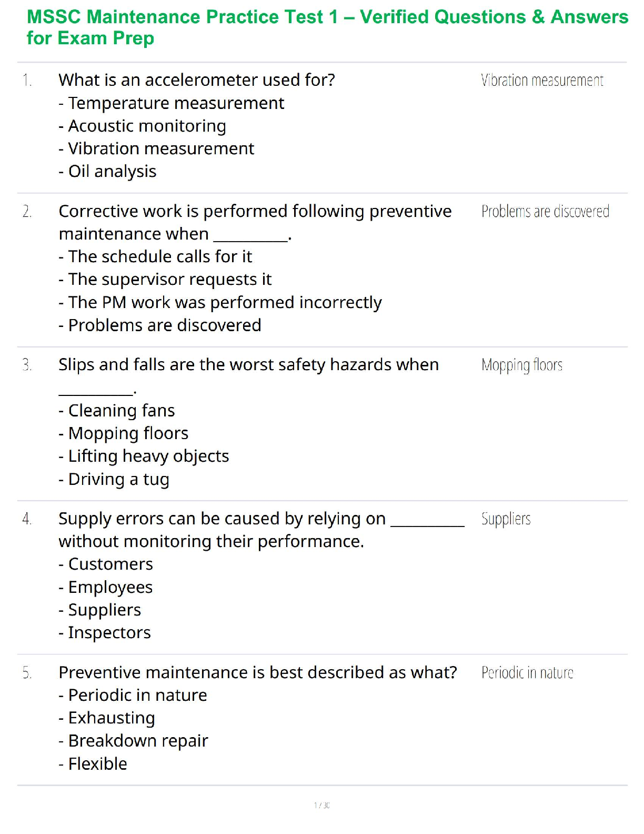Select 'The schedule calls for it' option
The image size is (644, 834).
160,256
